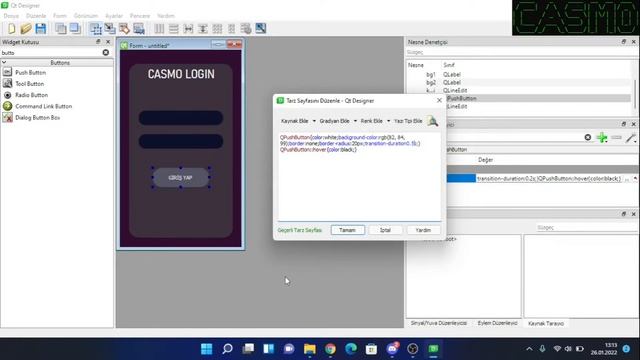Image resolution: width=640 pixels, height=360 pixels.
Task: Select the bg2 QLabel row
Action: coord(518,82)
